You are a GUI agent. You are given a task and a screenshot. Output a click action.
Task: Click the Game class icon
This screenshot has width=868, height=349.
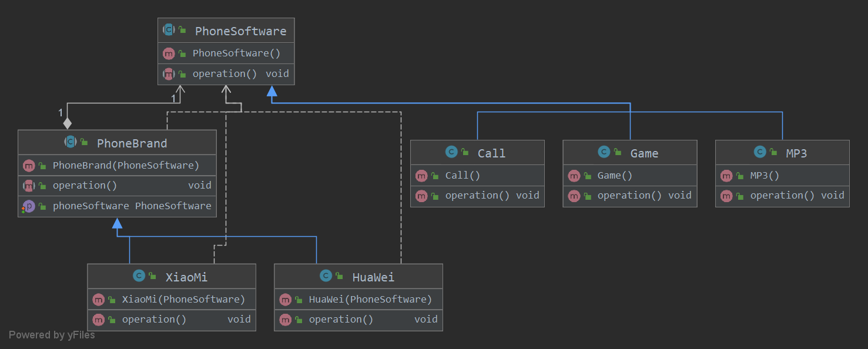(604, 152)
